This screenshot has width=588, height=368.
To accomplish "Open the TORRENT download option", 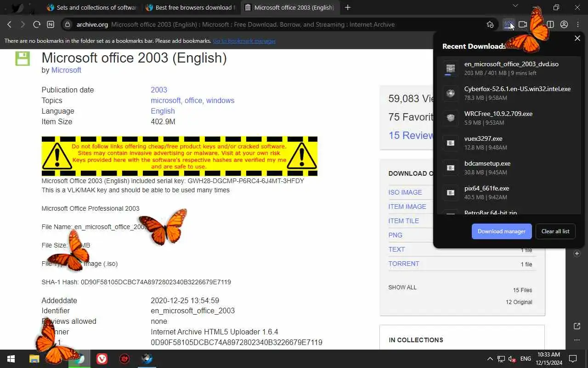I will [404, 264].
